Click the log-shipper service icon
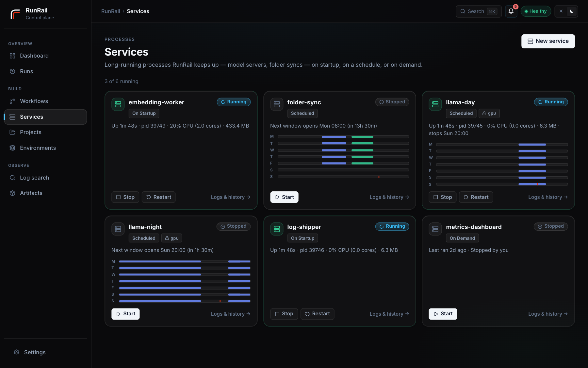Image resolution: width=588 pixels, height=368 pixels. (x=277, y=229)
